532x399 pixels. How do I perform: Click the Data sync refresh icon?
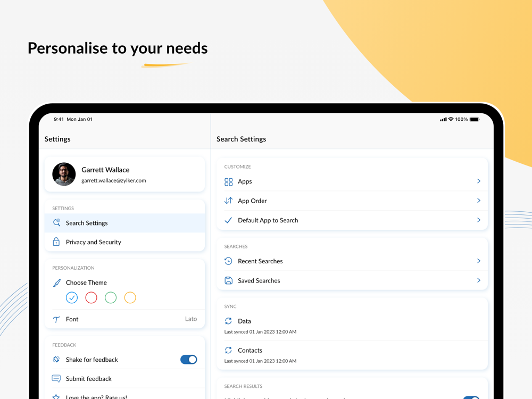pyautogui.click(x=228, y=321)
